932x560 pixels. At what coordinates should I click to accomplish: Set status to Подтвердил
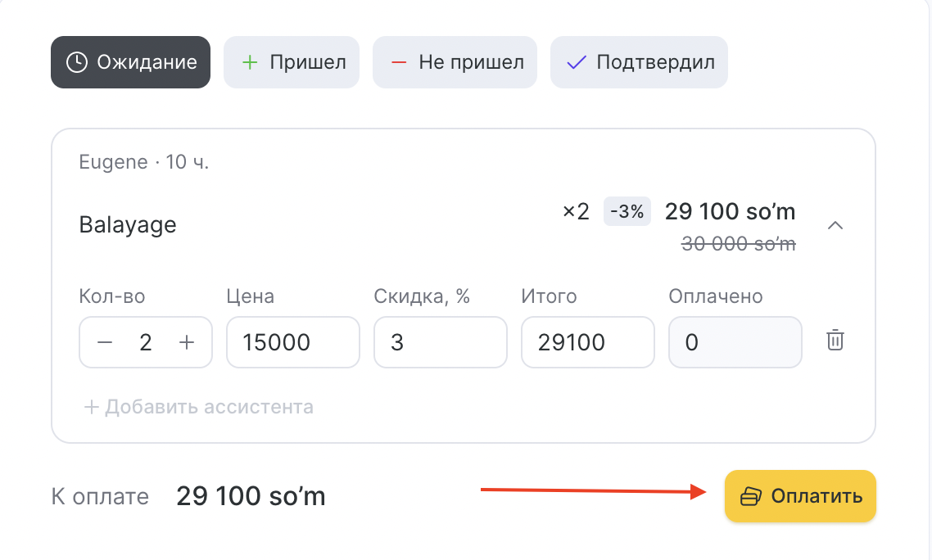coord(640,62)
